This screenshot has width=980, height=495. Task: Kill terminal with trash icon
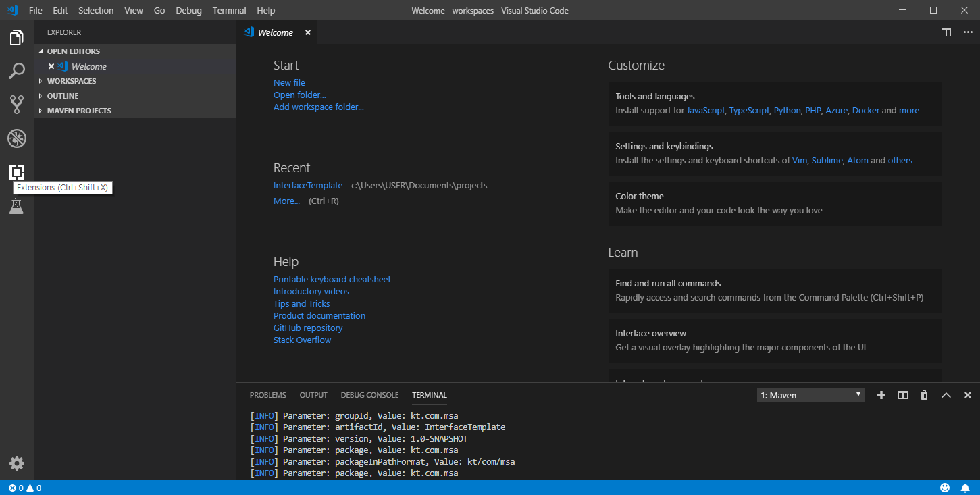[924, 395]
